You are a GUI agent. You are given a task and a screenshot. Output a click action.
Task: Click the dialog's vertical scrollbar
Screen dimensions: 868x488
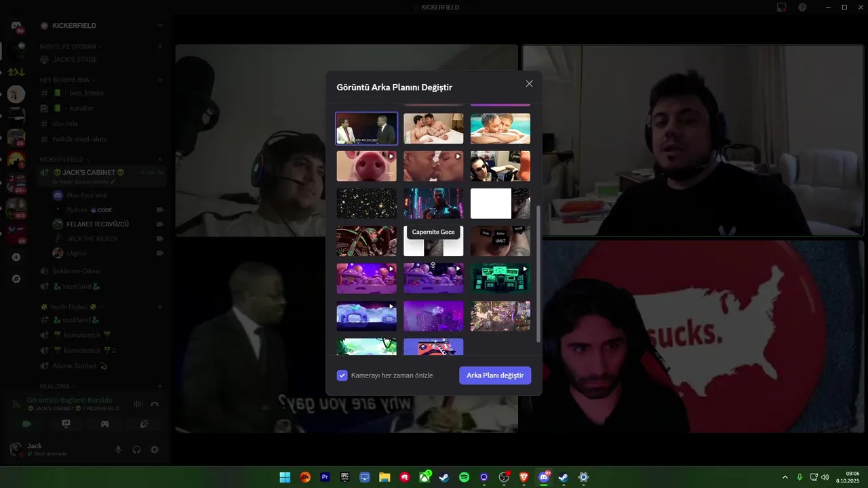pos(538,274)
